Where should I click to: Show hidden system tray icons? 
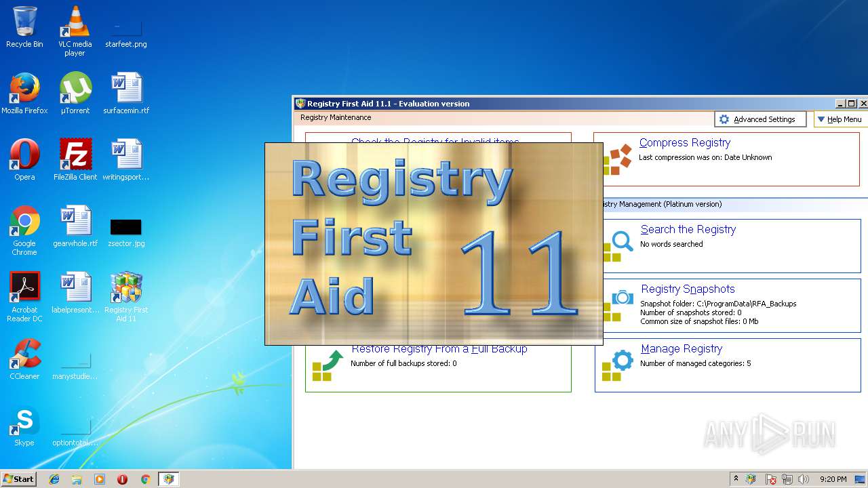[x=736, y=479]
